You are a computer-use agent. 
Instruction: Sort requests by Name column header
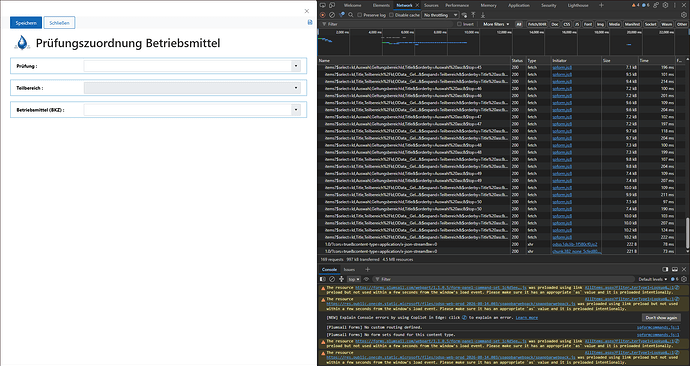[414, 60]
